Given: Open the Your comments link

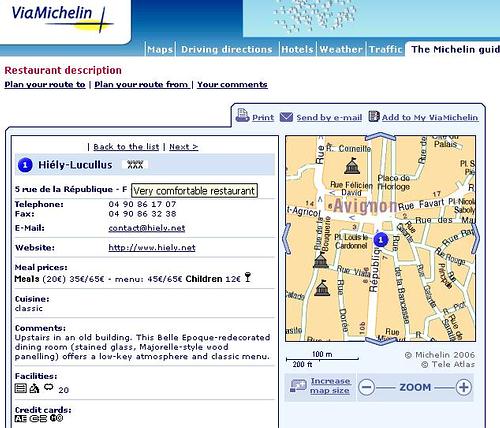Looking at the screenshot, I should (232, 85).
